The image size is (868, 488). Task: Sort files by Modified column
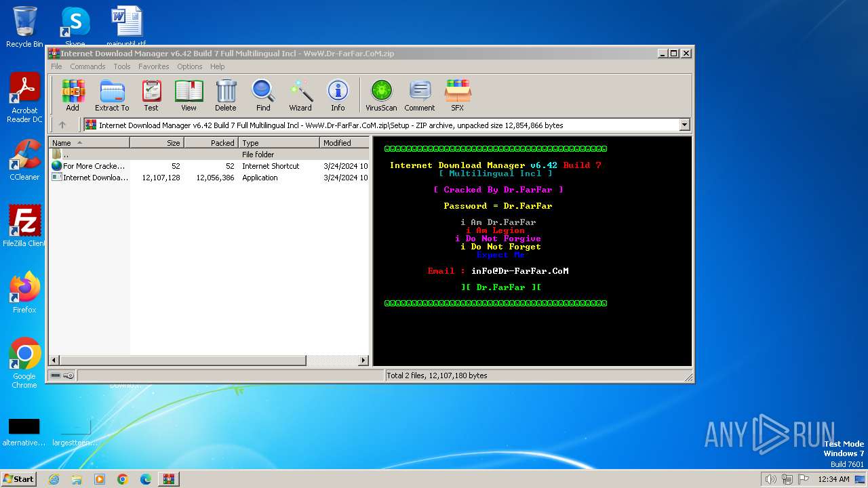tap(344, 143)
